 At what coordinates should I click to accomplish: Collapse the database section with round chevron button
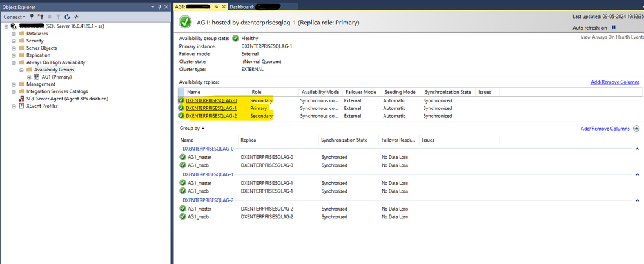(x=636, y=129)
